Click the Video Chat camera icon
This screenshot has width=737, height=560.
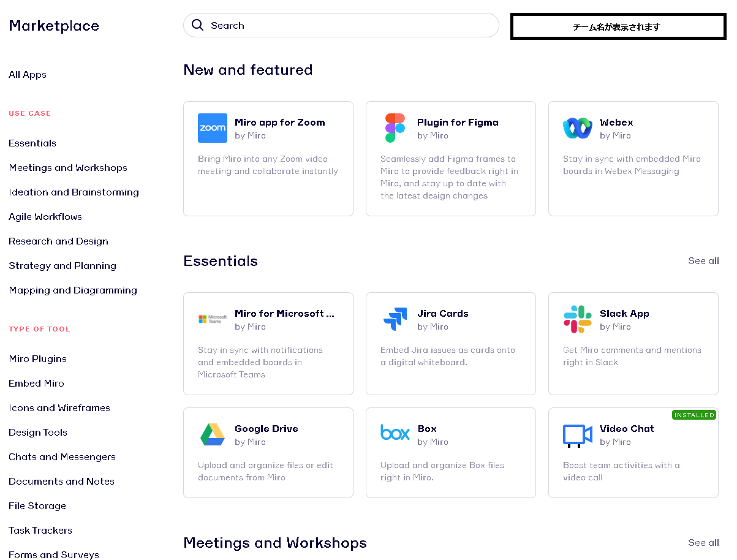point(577,434)
